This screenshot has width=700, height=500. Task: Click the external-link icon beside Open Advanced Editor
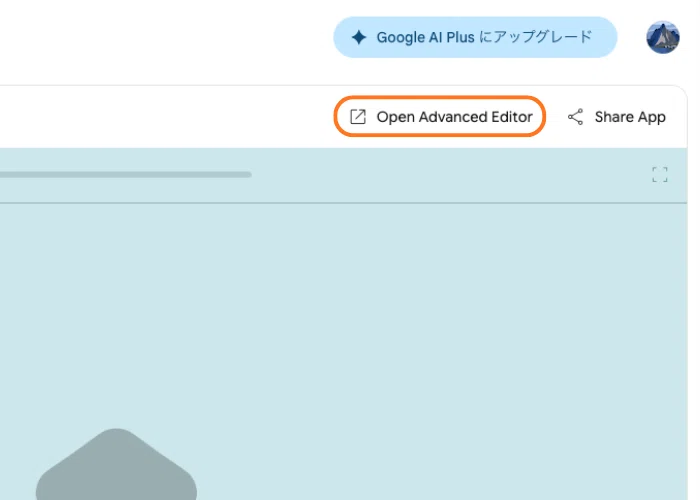click(x=358, y=117)
